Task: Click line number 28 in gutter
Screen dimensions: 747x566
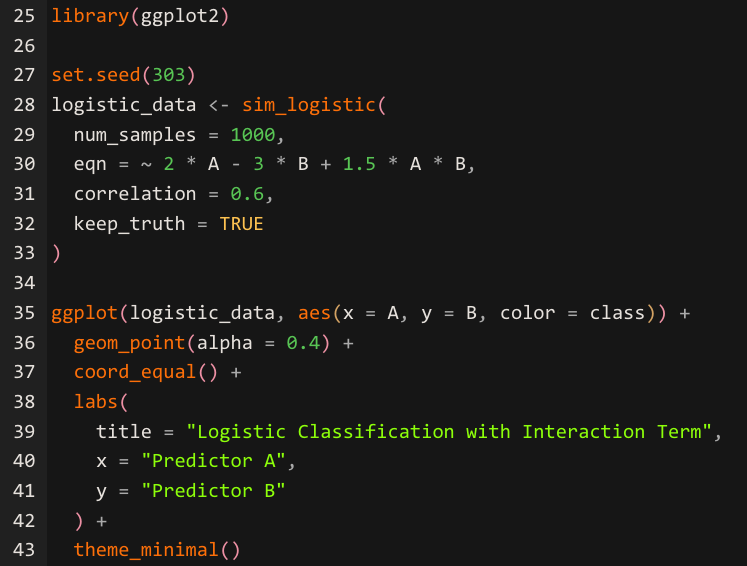Action: 24,105
